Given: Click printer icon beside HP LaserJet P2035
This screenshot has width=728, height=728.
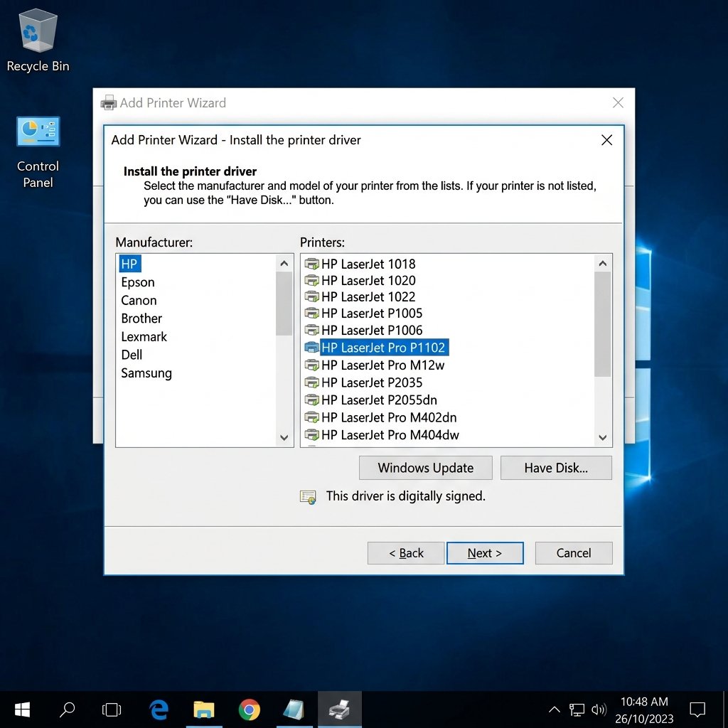Looking at the screenshot, I should 311,382.
